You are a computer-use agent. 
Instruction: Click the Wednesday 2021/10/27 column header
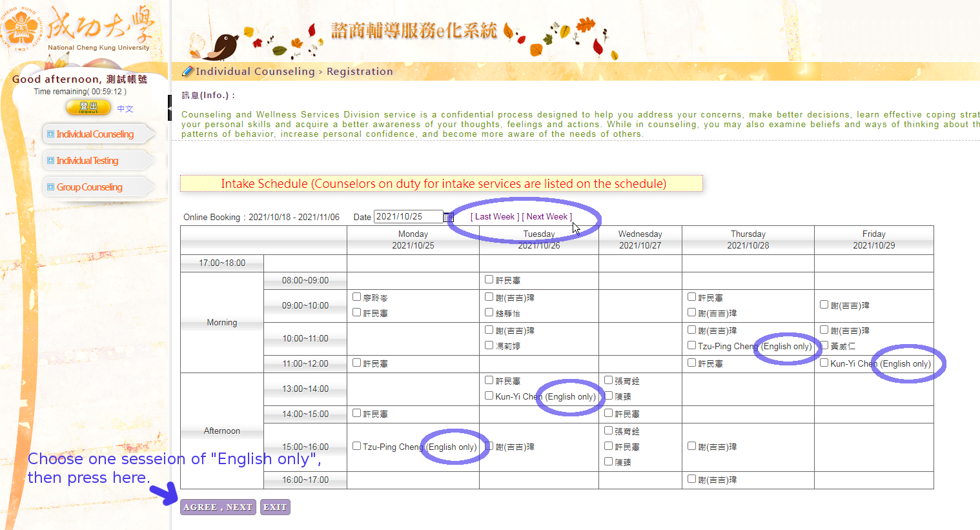click(x=640, y=240)
